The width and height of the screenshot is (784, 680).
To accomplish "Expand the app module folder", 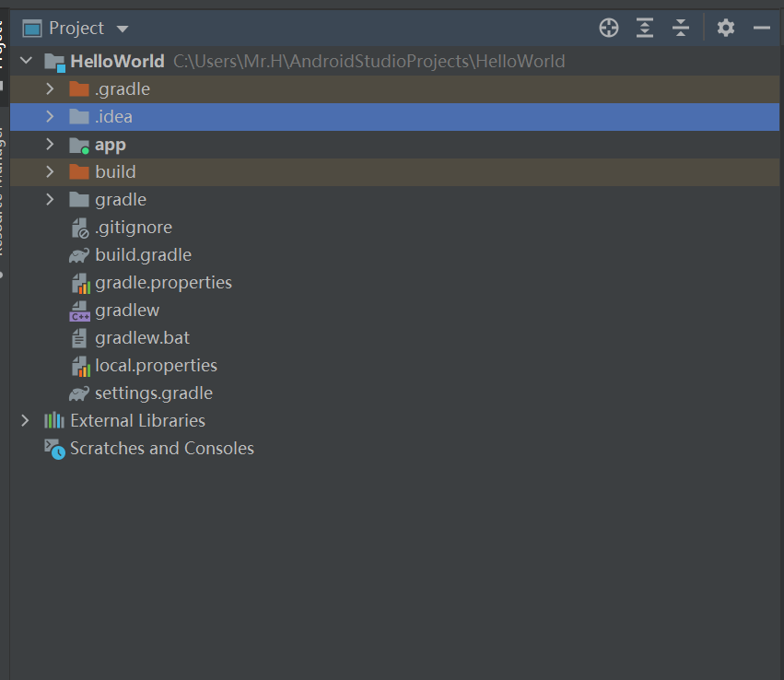I will [50, 144].
